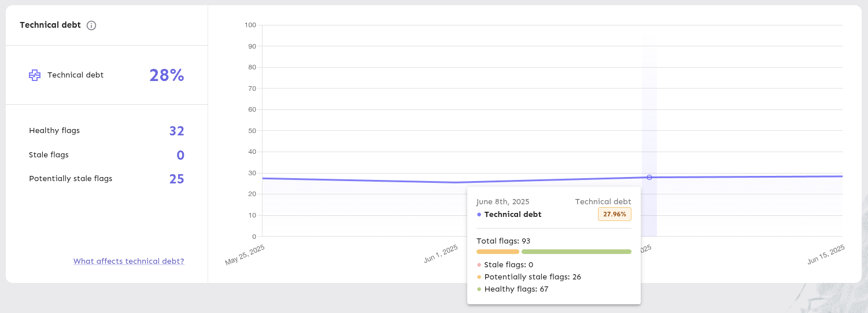Click the 27.96% badge in the tooltip
The height and width of the screenshot is (313, 868).
614,214
